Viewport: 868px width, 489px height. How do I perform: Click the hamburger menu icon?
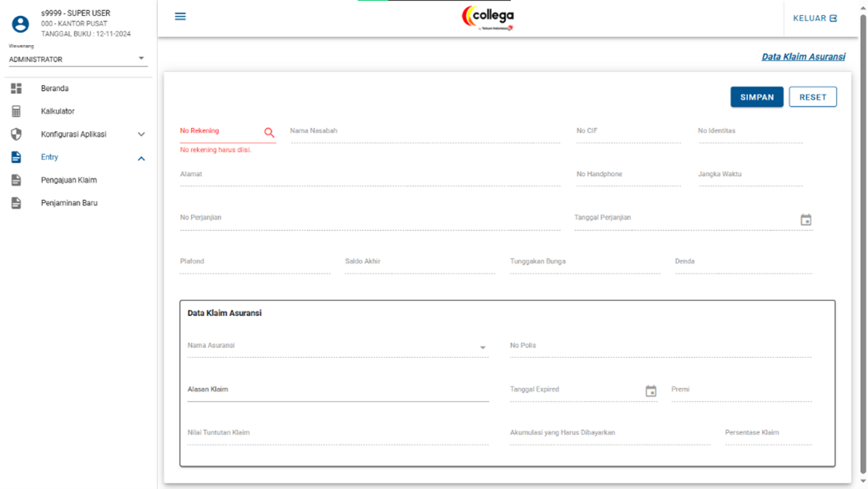pos(180,17)
